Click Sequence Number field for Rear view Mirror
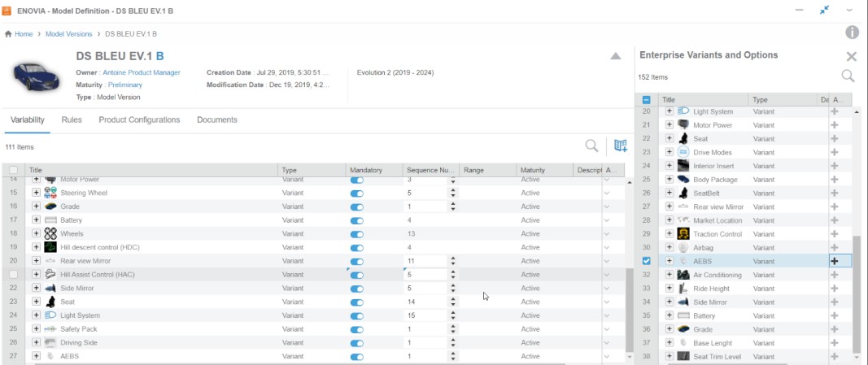Image resolution: width=868 pixels, height=365 pixels. pos(425,261)
